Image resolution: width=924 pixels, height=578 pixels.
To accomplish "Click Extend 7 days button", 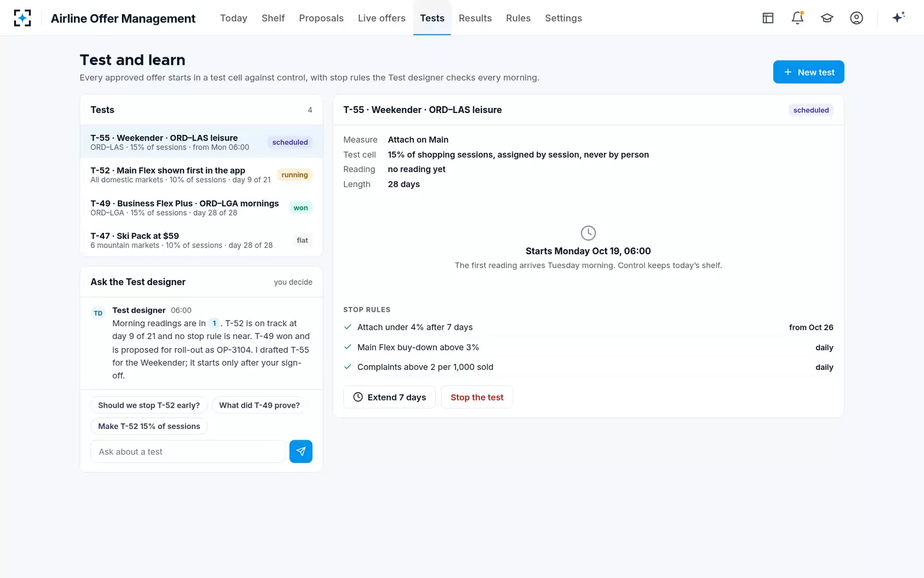I will click(389, 398).
